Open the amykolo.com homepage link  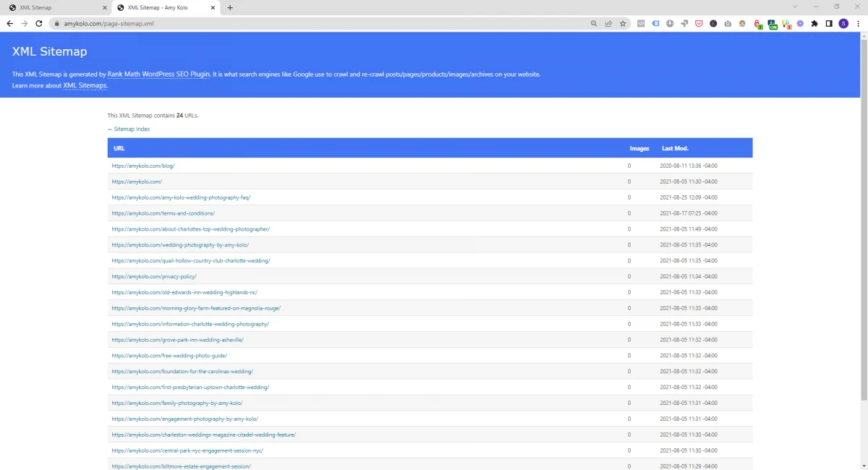pyautogui.click(x=137, y=181)
